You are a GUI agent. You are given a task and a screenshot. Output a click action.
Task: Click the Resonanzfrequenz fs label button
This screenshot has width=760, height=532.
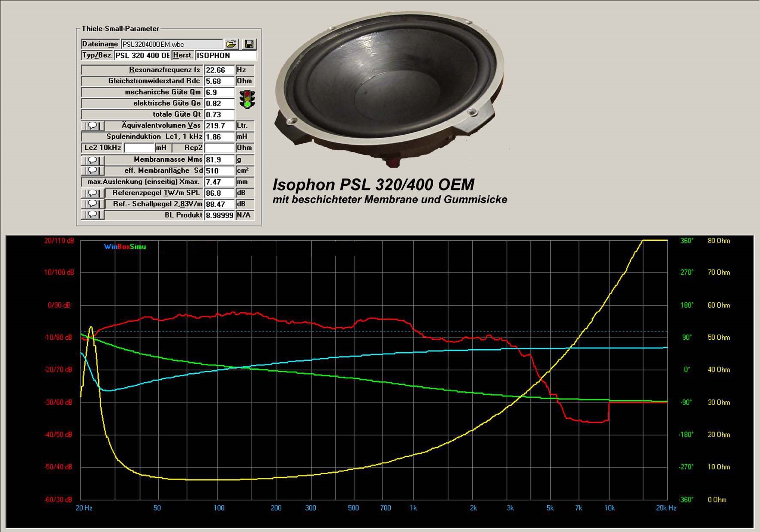pyautogui.click(x=142, y=70)
